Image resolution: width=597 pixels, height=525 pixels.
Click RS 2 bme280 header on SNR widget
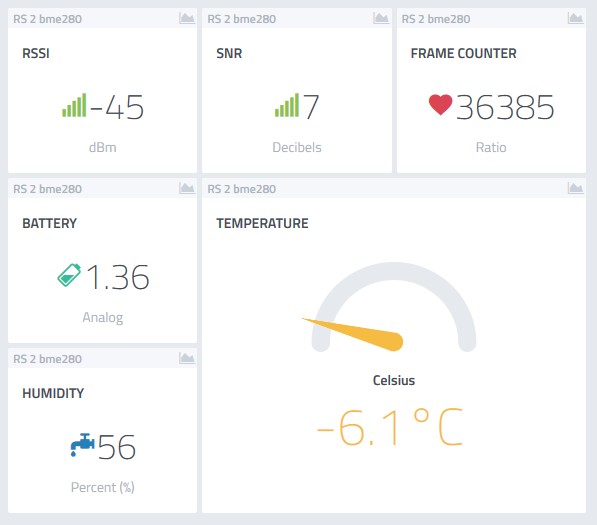[242, 19]
